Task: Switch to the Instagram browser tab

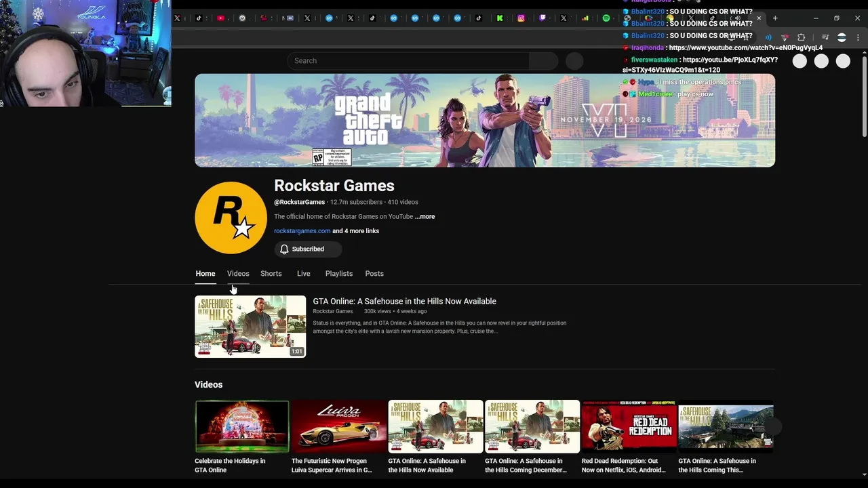Action: pyautogui.click(x=521, y=18)
